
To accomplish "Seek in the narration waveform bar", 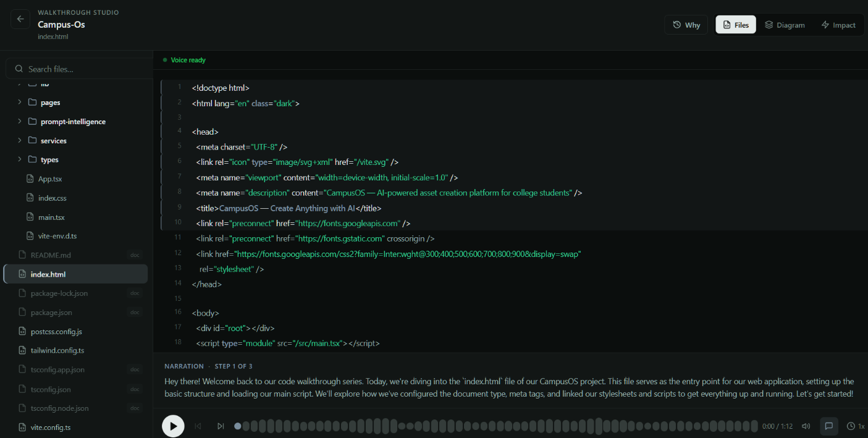I will click(496, 426).
